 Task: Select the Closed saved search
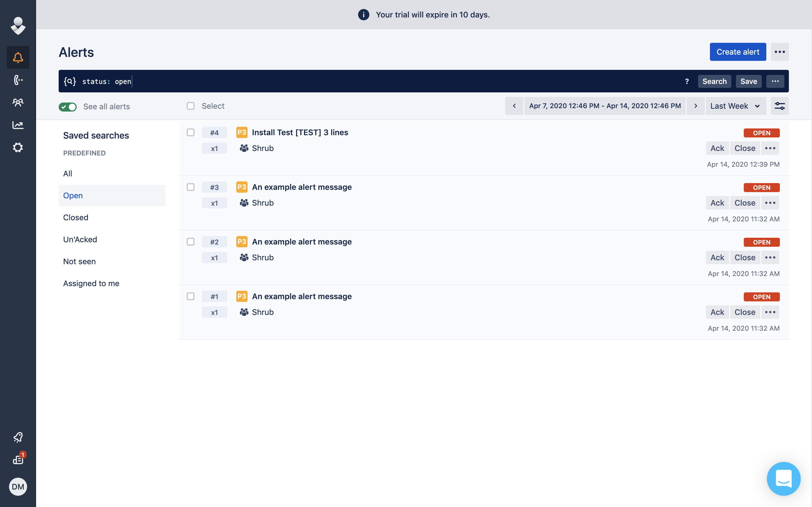tap(76, 217)
